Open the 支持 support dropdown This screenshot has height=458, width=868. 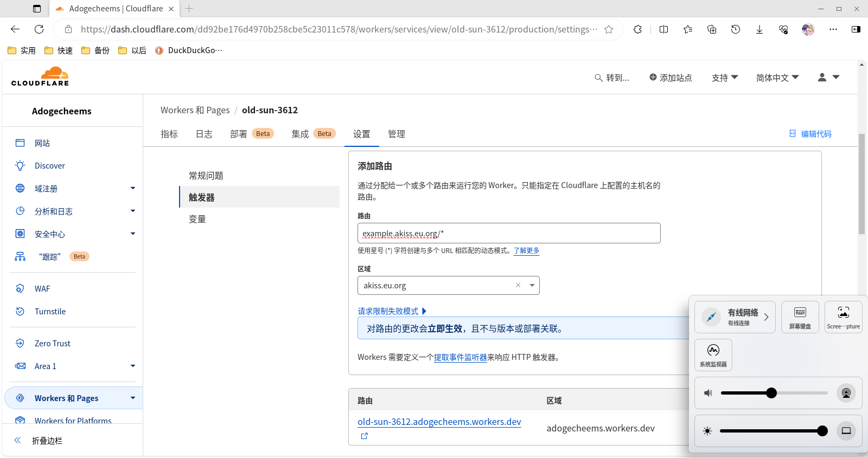coord(725,78)
